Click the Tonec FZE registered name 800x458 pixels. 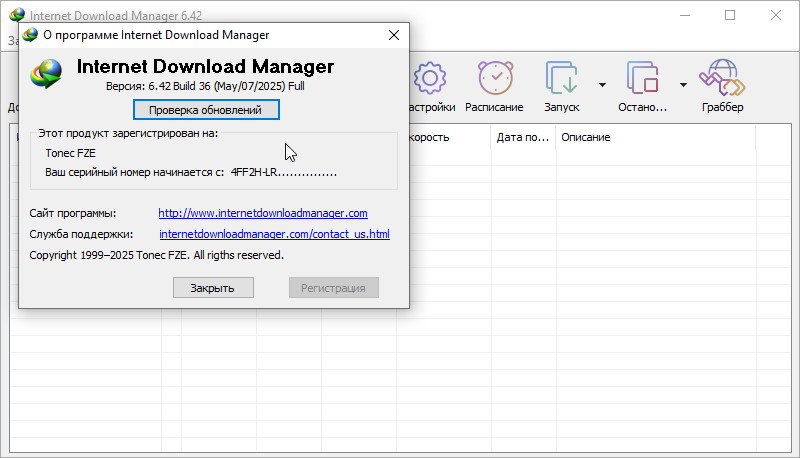(x=70, y=153)
